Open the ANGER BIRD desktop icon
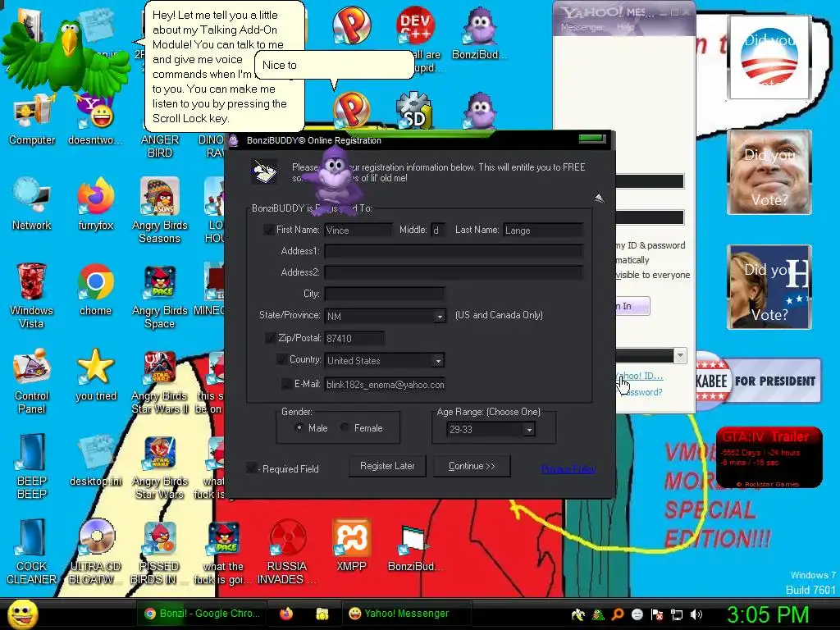Image resolution: width=840 pixels, height=630 pixels. (x=160, y=146)
